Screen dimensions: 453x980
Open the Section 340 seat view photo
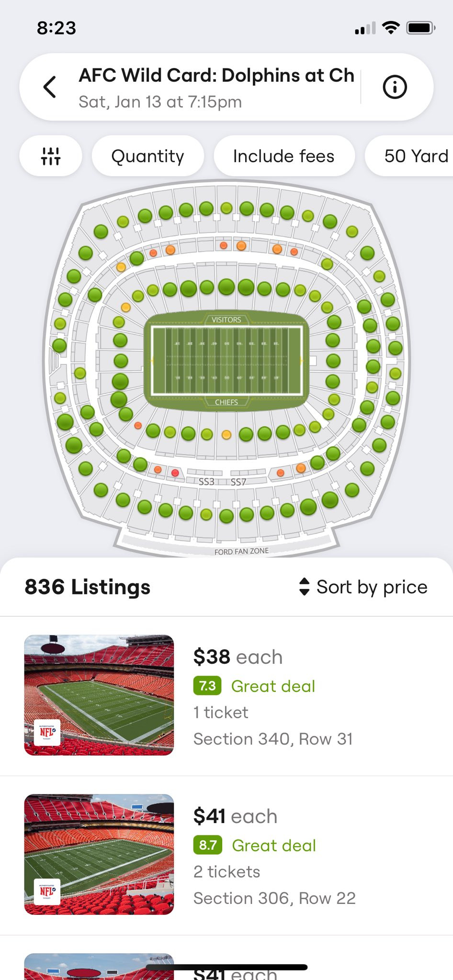pos(99,695)
